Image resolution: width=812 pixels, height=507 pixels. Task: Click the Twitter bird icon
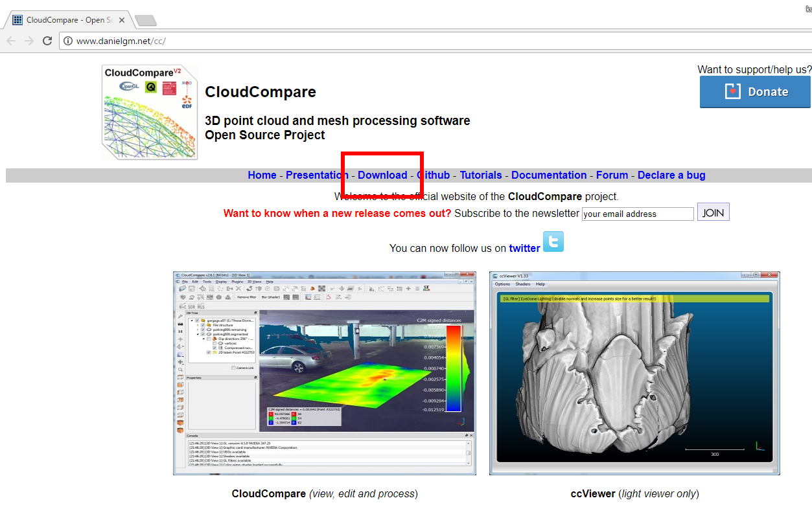(x=553, y=242)
